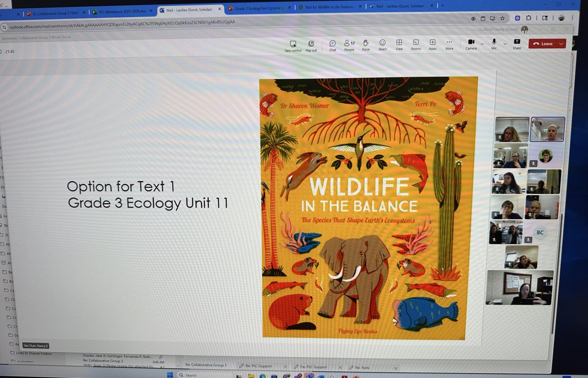Click the Share screen icon

[517, 42]
